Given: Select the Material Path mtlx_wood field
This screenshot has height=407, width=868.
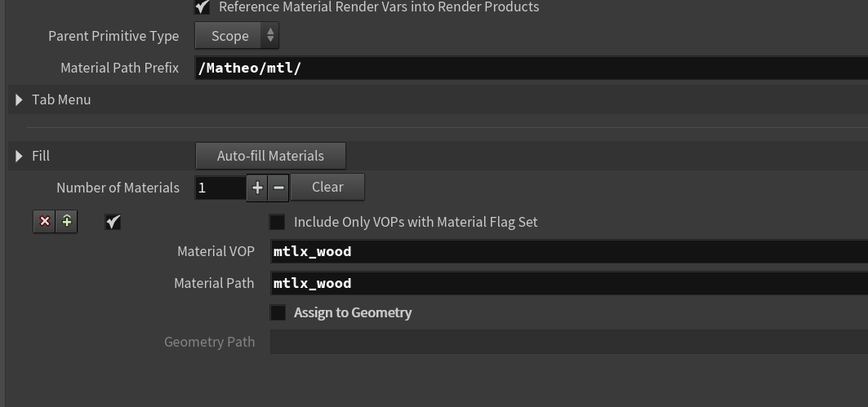Looking at the screenshot, I should click(568, 283).
